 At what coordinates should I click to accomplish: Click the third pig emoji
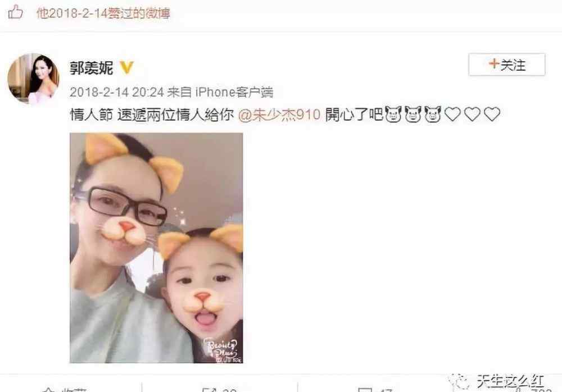coord(433,115)
